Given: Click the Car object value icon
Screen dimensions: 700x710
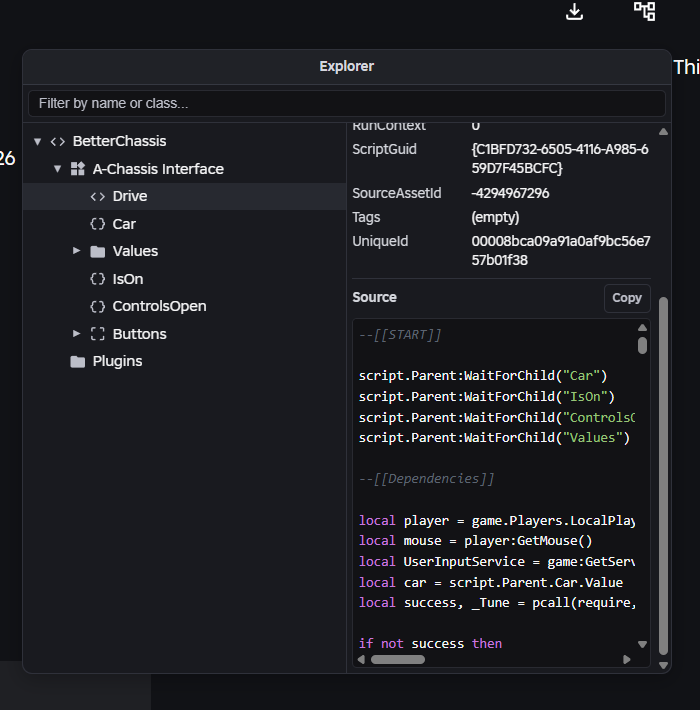Looking at the screenshot, I should click(98, 224).
